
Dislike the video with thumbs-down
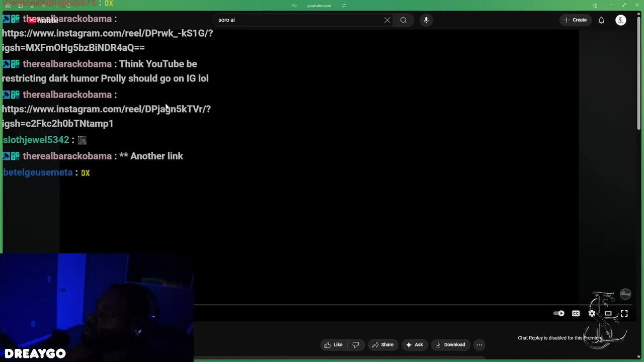pyautogui.click(x=355, y=345)
